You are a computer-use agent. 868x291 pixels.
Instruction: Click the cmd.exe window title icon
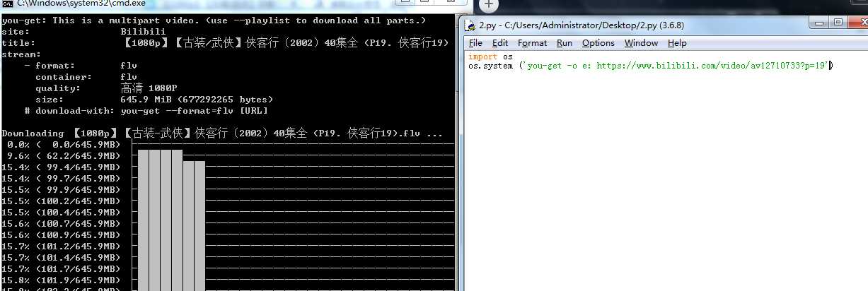(7, 4)
